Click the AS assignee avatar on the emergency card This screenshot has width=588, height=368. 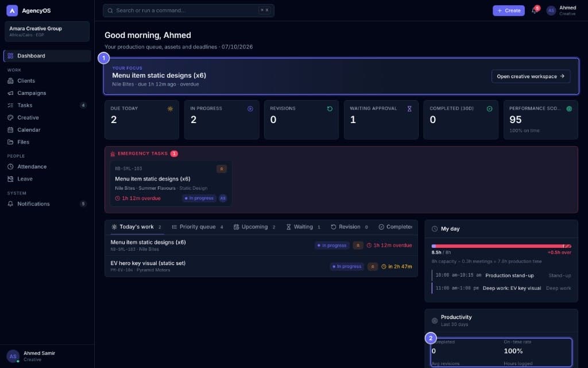(223, 198)
